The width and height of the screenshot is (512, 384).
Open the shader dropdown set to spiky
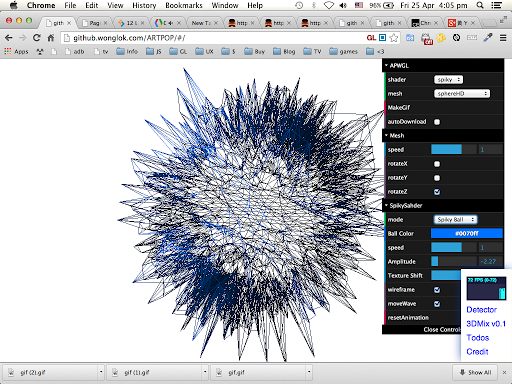tap(448, 80)
